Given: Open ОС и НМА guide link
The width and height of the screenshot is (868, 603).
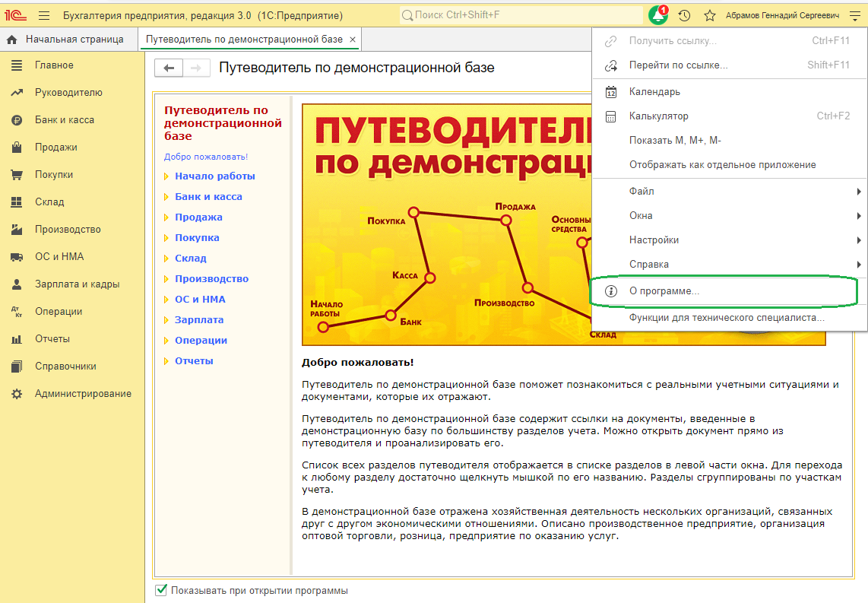Looking at the screenshot, I should tap(200, 299).
